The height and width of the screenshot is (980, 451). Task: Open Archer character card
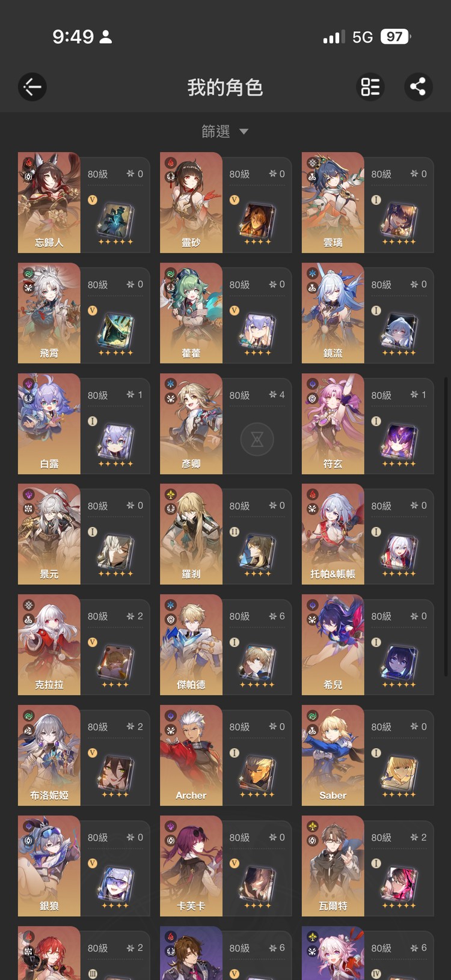click(226, 755)
